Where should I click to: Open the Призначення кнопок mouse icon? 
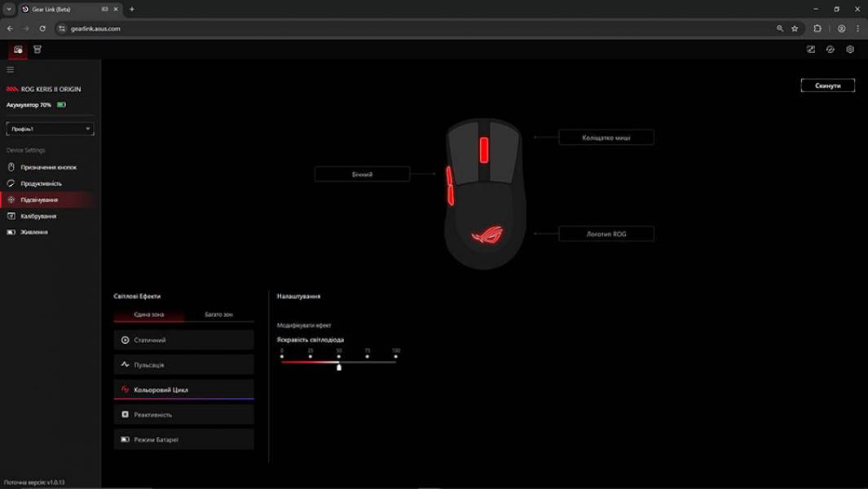coord(11,165)
